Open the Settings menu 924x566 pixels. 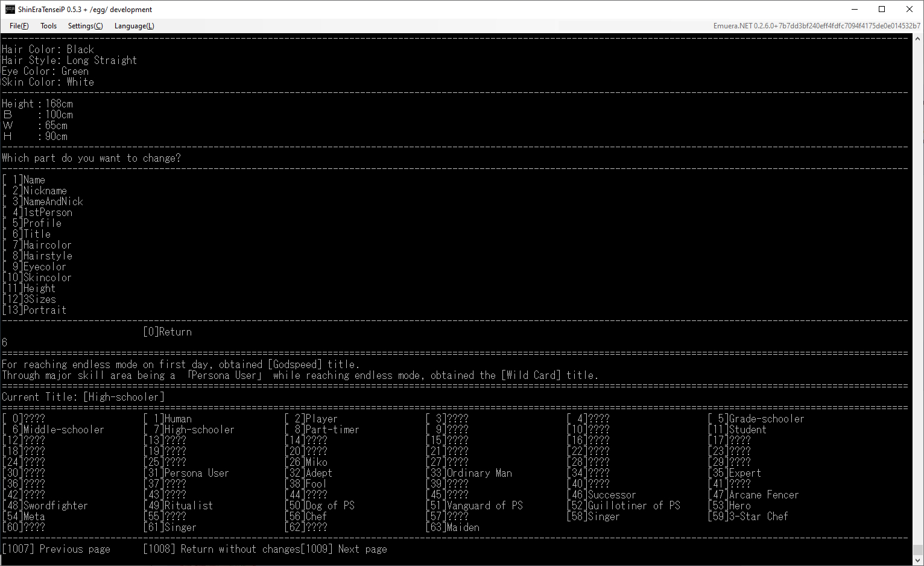coord(85,26)
